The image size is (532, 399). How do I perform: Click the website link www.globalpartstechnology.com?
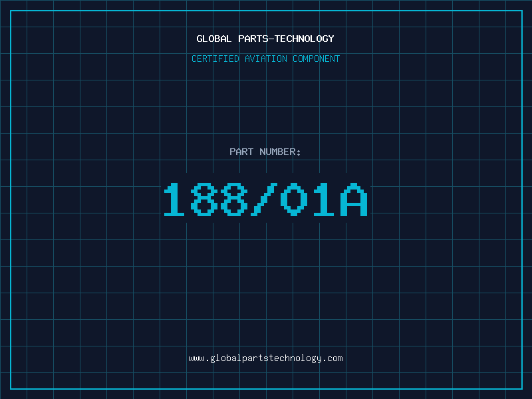pyautogui.click(x=265, y=358)
